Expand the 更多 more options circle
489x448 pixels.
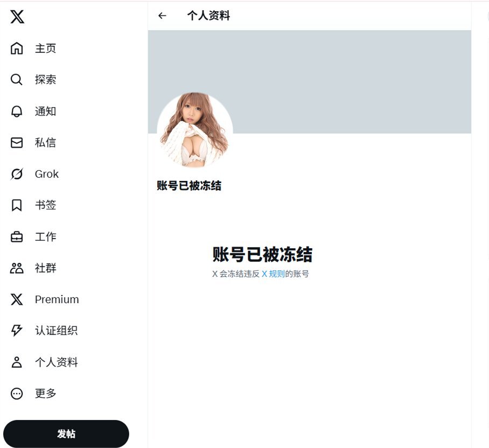coord(17,394)
